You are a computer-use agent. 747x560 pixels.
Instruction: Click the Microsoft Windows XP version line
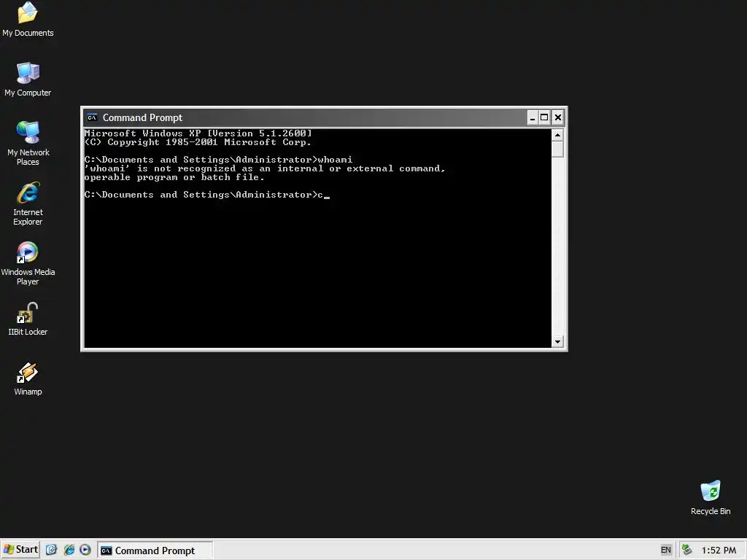click(198, 133)
